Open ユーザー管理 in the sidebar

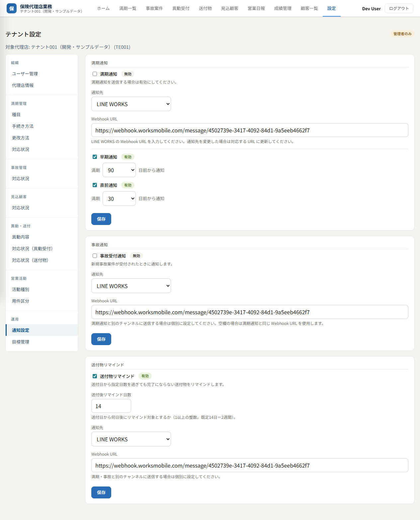pos(42,74)
